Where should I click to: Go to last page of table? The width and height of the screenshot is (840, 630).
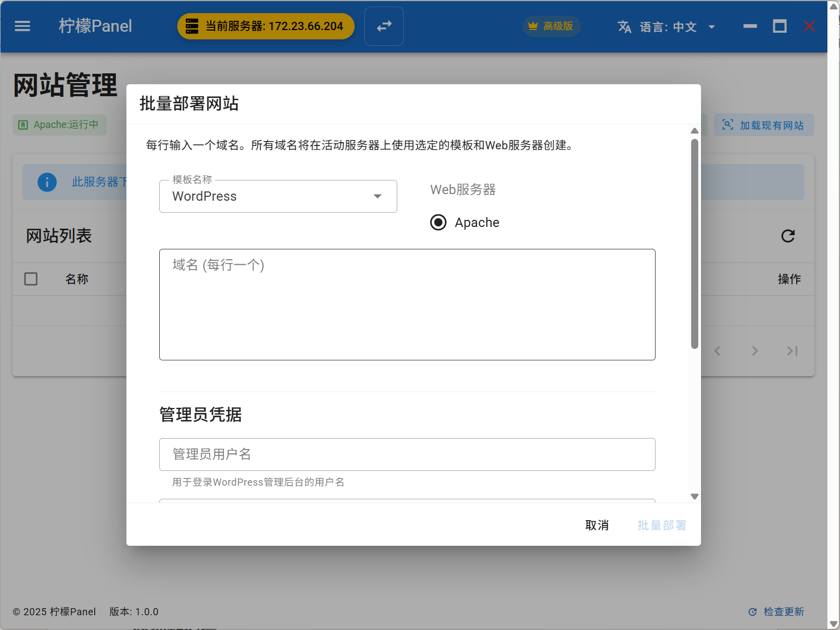tap(792, 351)
